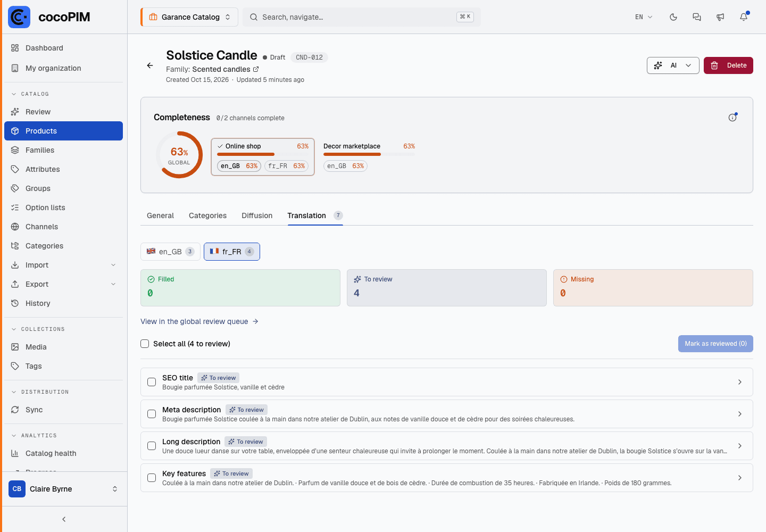Open History in the sidebar
Viewport: 766px width, 532px height.
pyautogui.click(x=64, y=303)
